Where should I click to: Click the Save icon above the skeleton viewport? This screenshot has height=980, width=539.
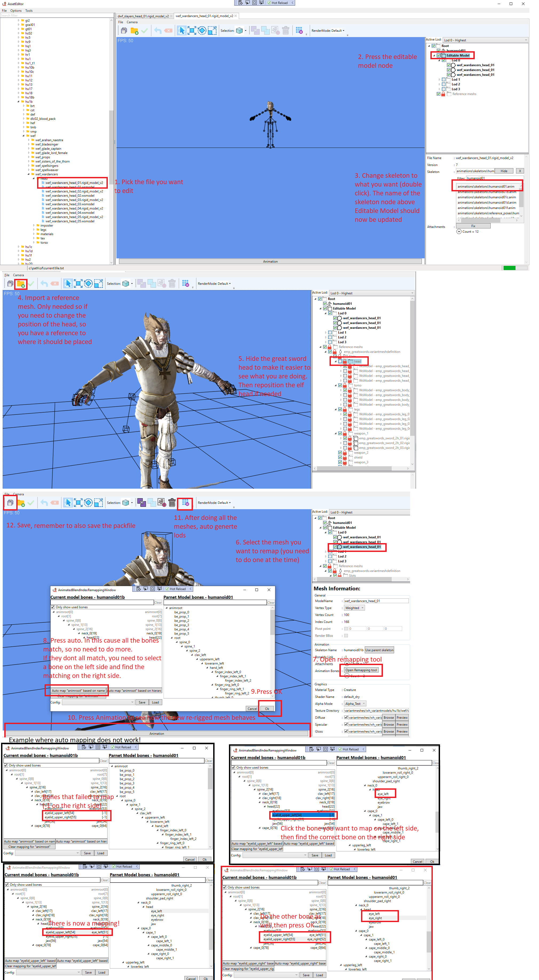pos(124,30)
